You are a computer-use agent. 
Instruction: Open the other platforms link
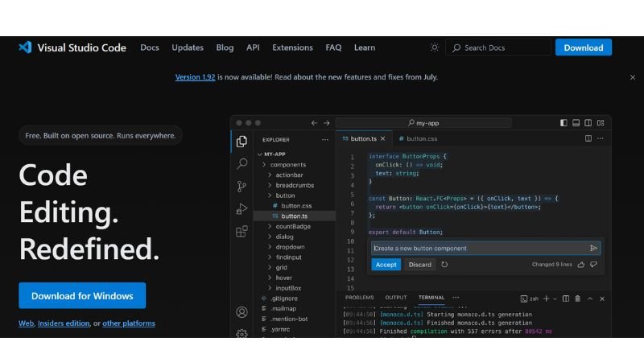click(x=129, y=323)
